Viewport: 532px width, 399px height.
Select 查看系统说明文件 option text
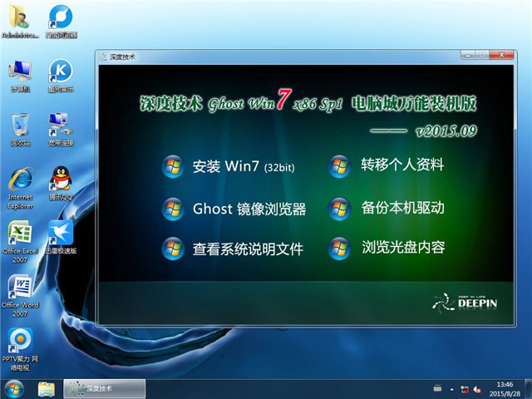coord(248,249)
